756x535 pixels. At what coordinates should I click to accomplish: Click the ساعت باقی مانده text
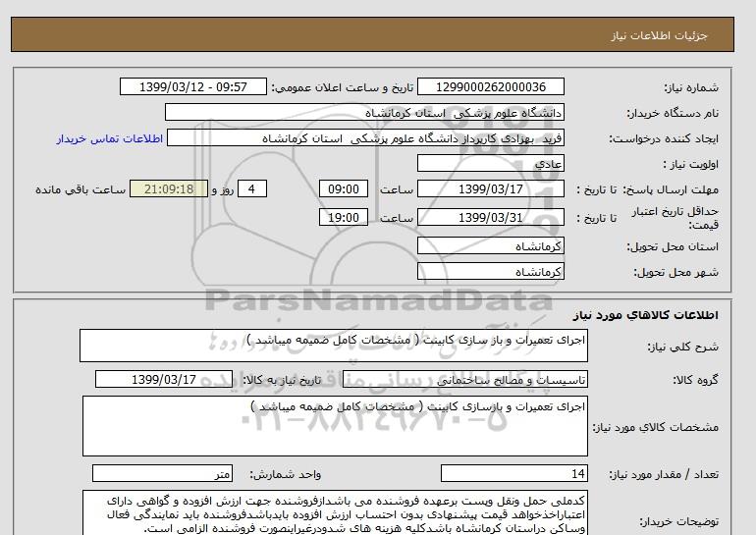coord(81,189)
